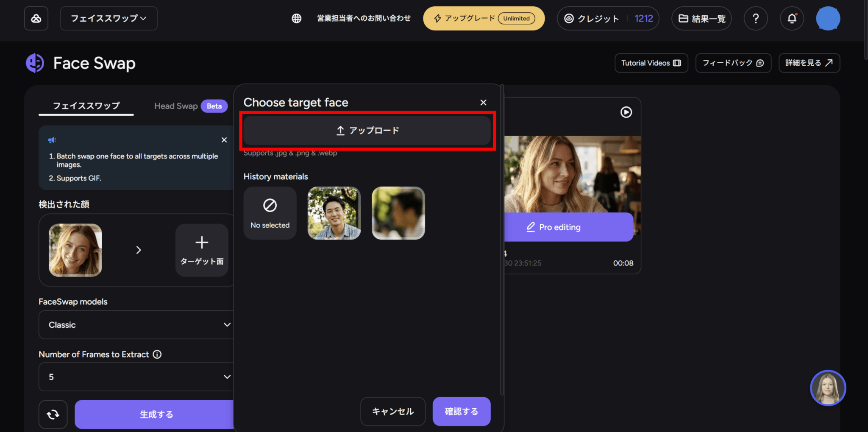Open the language globe icon
The width and height of the screenshot is (868, 432).
point(297,18)
